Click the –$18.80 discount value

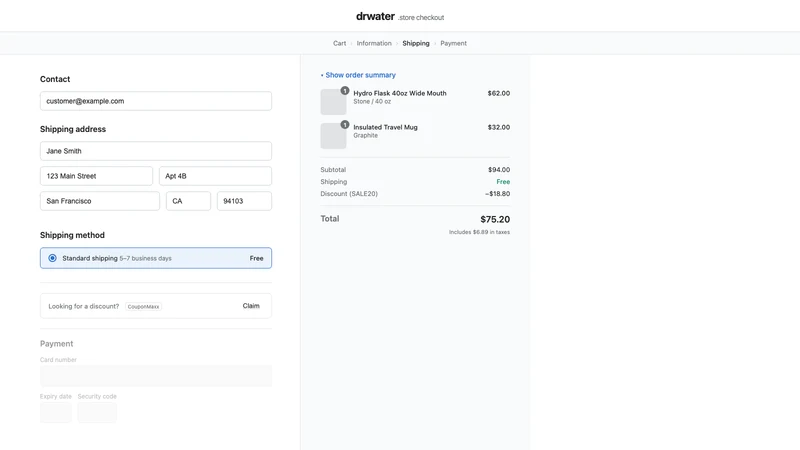[497, 194]
